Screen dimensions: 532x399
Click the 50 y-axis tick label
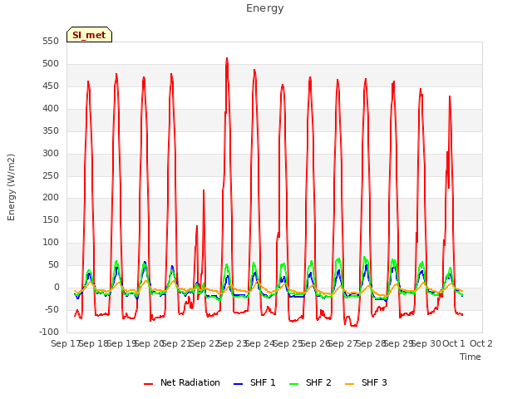(53, 264)
